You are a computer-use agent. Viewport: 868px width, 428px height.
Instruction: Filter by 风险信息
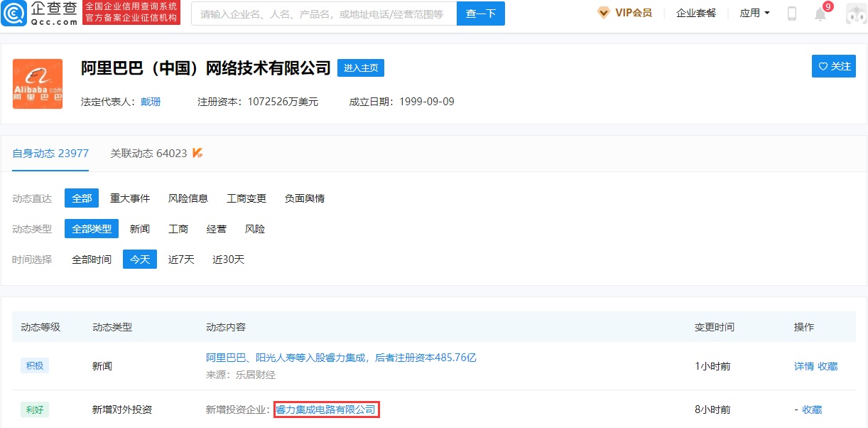(188, 198)
